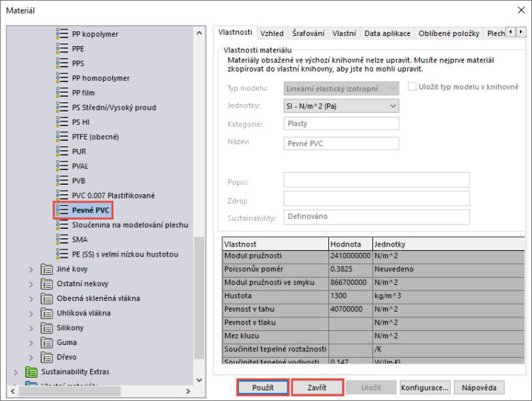Click the SMA material icon
Screen dimensions: 532x401
[62, 239]
